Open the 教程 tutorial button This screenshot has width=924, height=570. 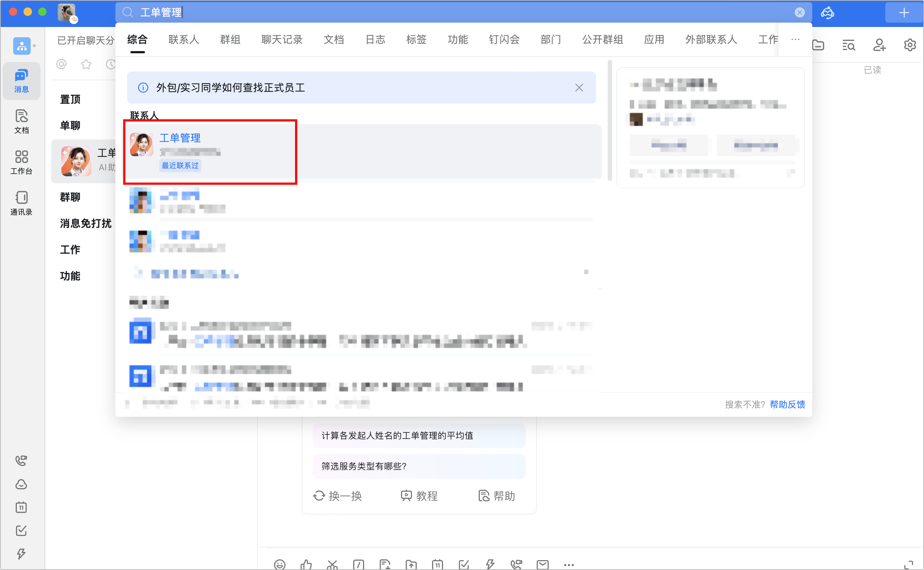[419, 496]
